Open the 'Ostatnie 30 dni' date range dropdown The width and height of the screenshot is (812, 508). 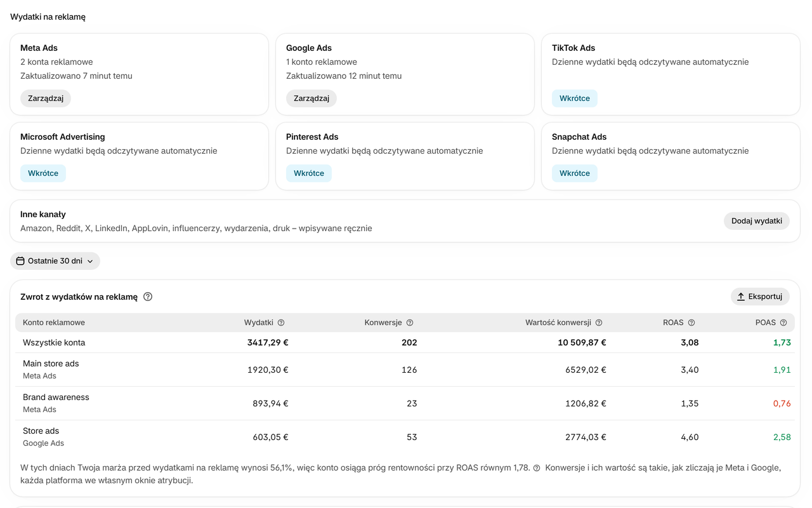(x=55, y=261)
